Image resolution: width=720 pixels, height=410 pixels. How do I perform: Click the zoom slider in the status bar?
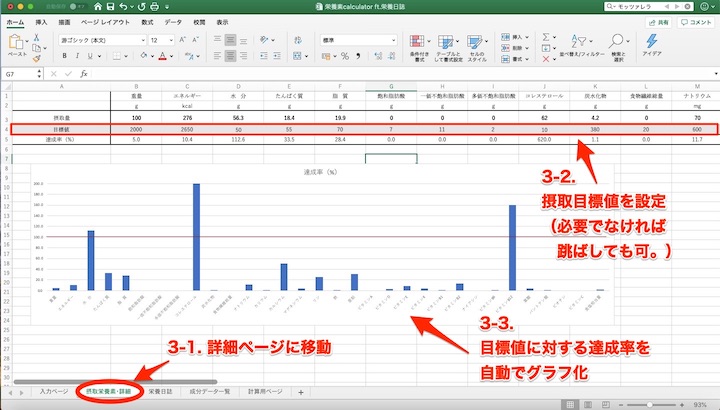pyautogui.click(x=649, y=404)
